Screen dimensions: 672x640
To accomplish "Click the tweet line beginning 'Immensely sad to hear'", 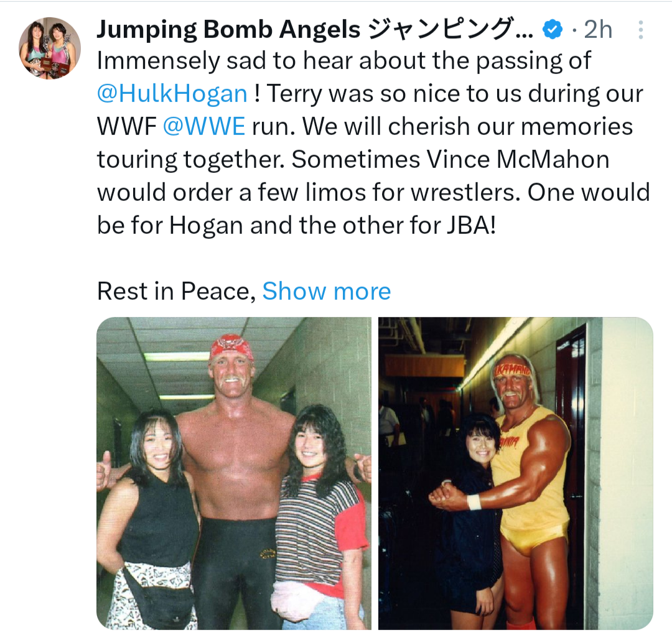I will 343,60.
